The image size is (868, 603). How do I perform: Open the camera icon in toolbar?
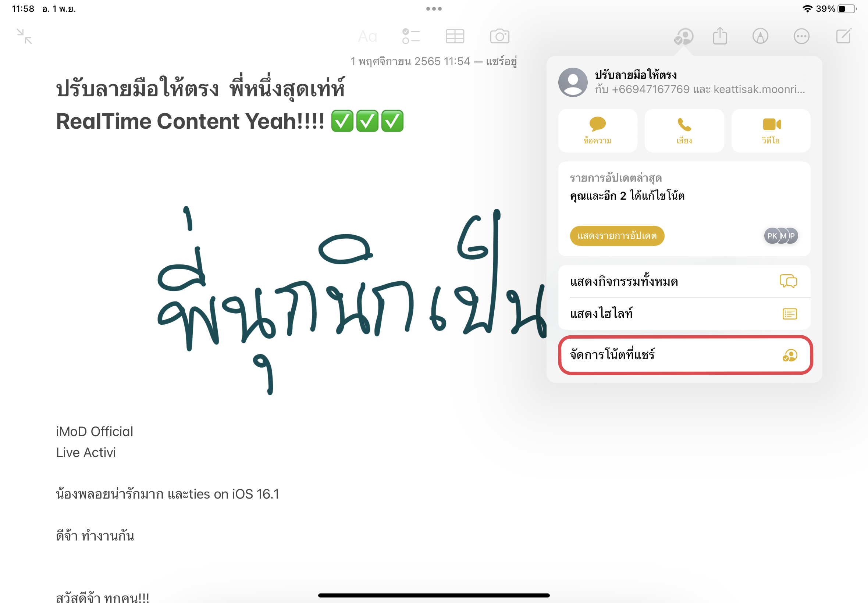point(499,36)
